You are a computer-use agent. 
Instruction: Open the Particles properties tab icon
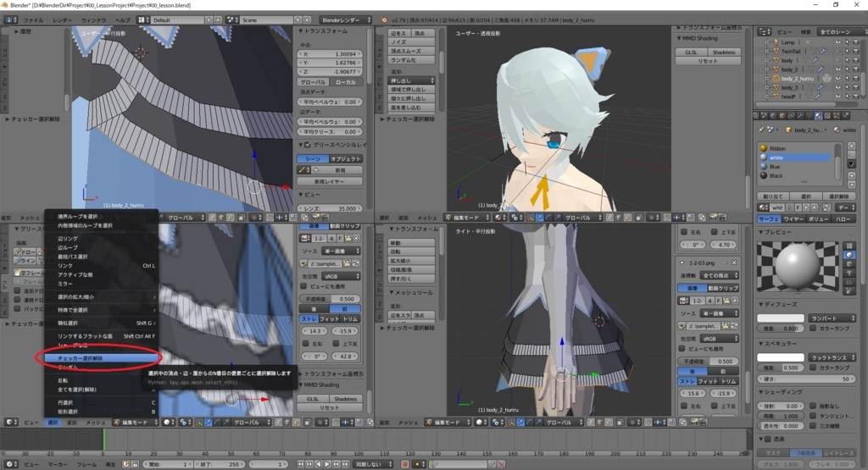[x=837, y=115]
